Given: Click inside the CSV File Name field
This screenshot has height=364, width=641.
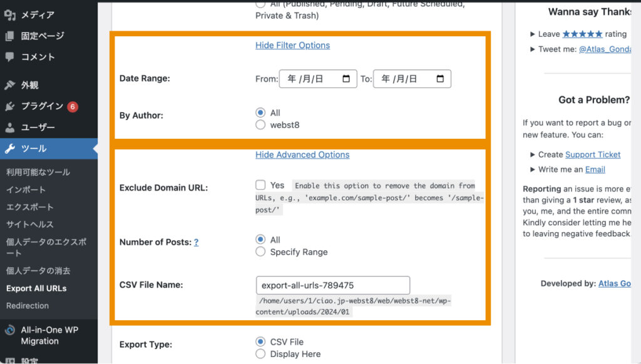Looking at the screenshot, I should tap(332, 285).
